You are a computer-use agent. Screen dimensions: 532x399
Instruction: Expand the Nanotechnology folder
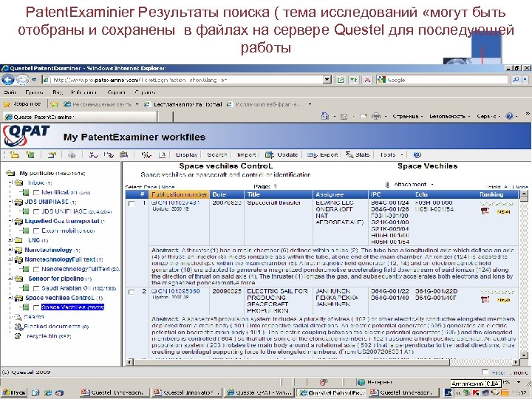(x=10, y=250)
